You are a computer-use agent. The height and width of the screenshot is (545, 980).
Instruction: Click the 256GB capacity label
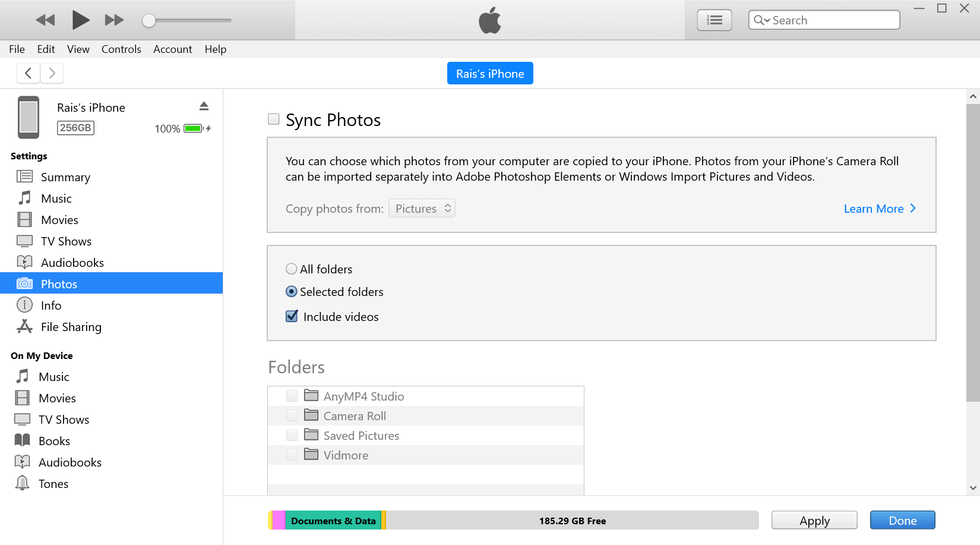coord(75,128)
